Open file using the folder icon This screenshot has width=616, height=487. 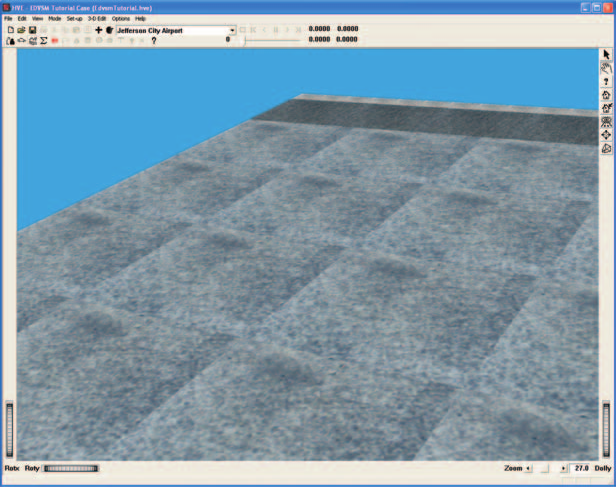(x=21, y=30)
